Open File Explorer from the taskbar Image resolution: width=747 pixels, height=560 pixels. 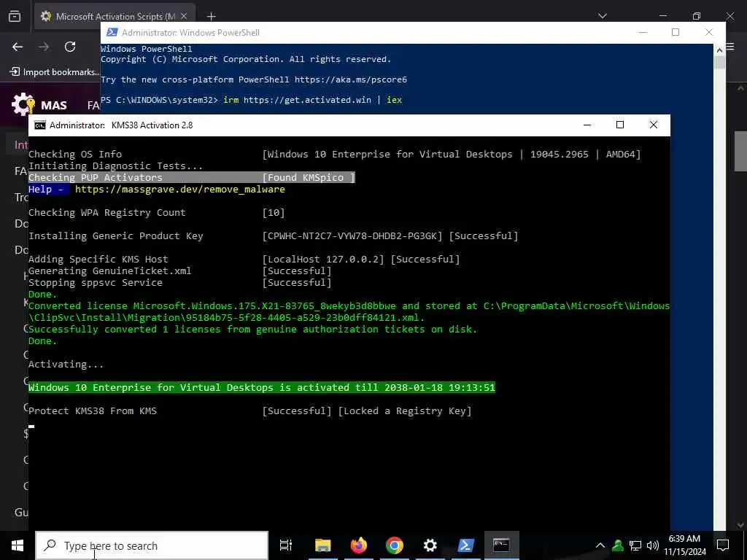pyautogui.click(x=322, y=545)
